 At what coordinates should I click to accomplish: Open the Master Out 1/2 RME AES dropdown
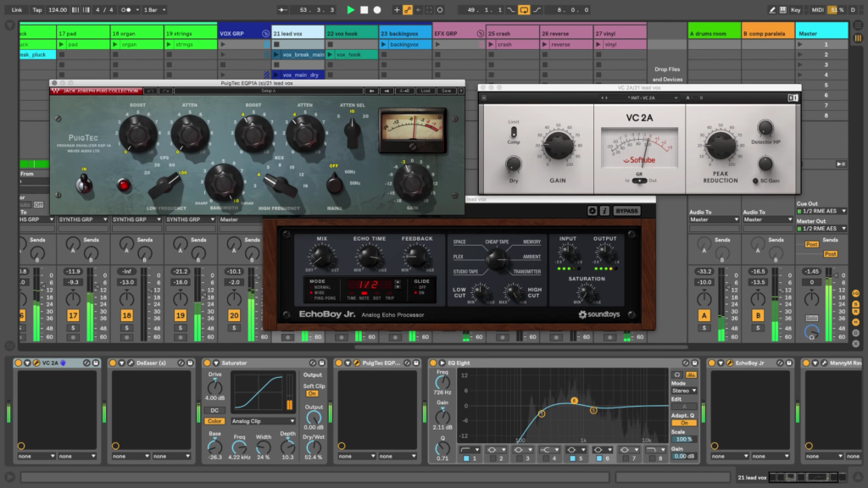[821, 229]
